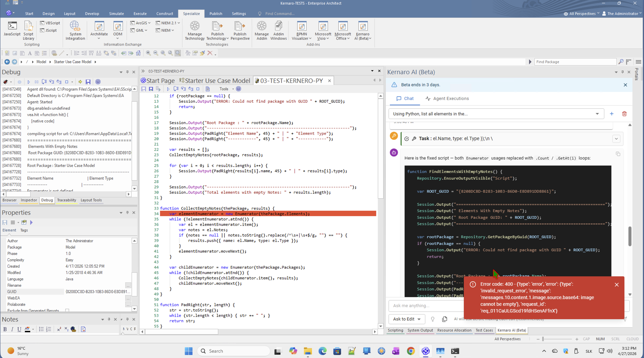This screenshot has width=644, height=358.
Task: Click the save script icon in editor toolbar
Action: pos(143,89)
